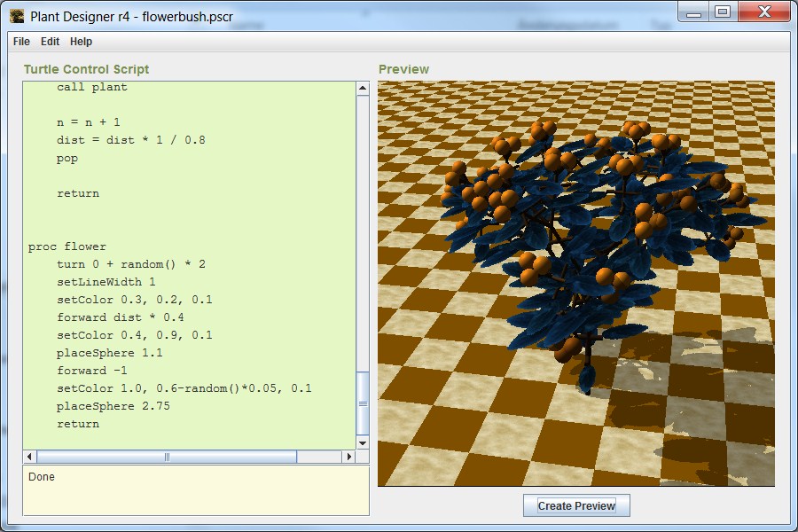Open the Help menu
Image resolution: width=798 pixels, height=532 pixels.
coord(81,42)
